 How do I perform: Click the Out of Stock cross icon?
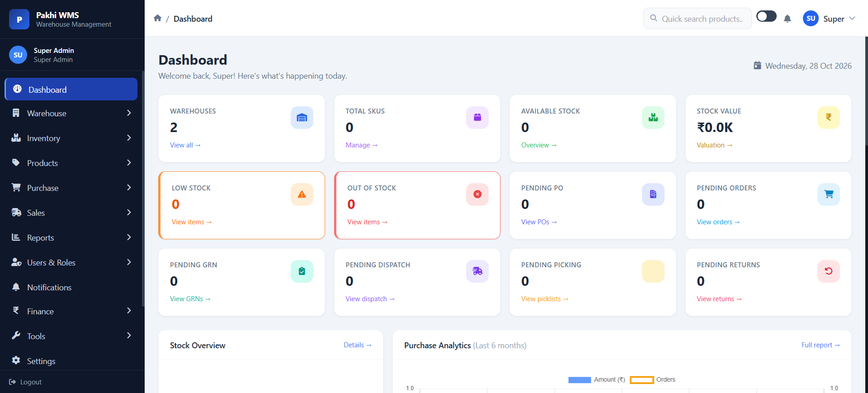[477, 194]
